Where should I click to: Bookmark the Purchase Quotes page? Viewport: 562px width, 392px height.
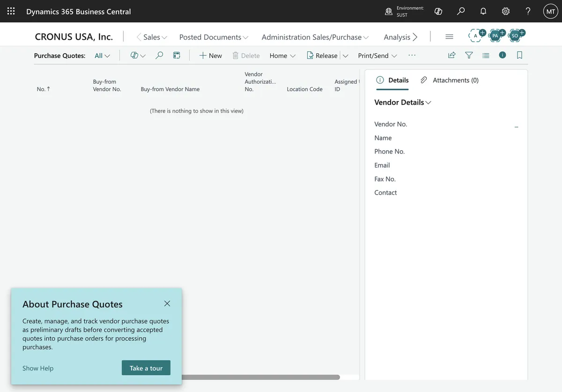(x=519, y=55)
